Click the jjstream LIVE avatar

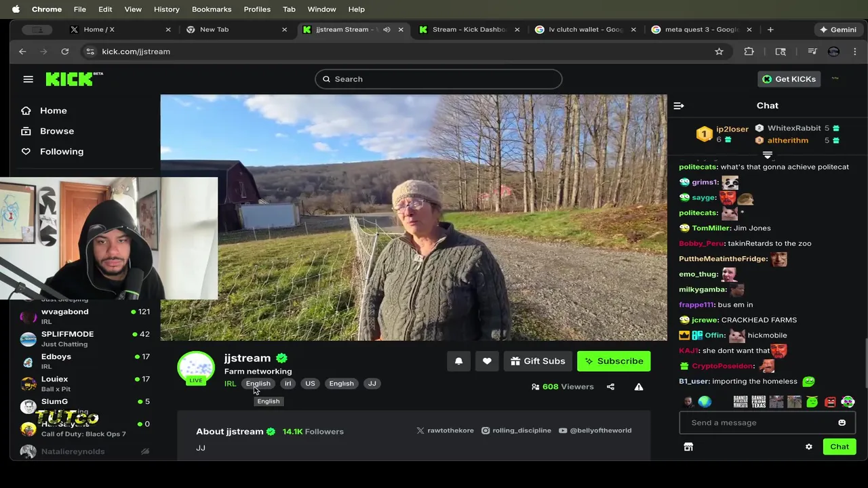(195, 368)
